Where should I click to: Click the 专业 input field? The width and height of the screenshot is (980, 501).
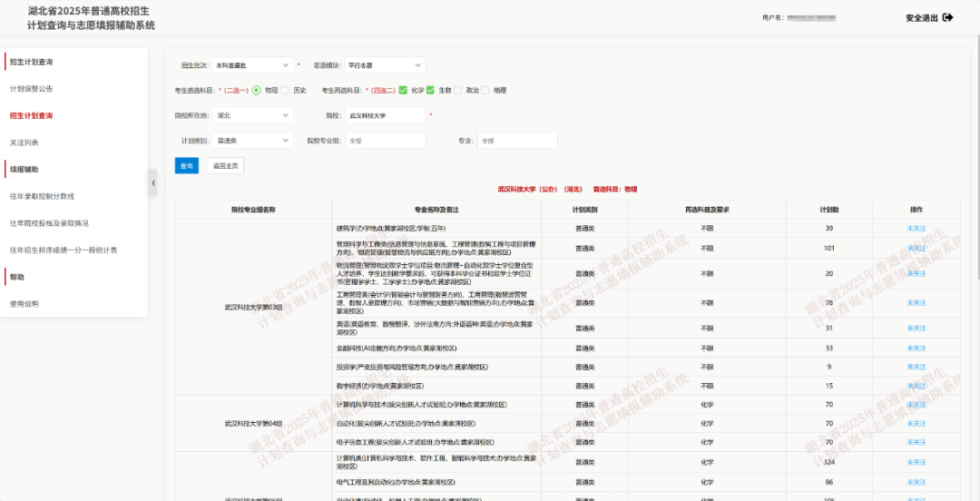517,140
